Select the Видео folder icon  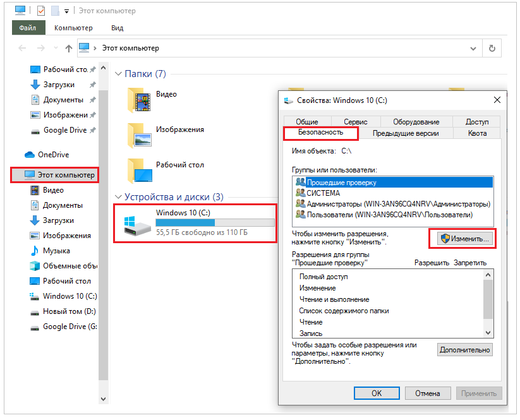point(139,100)
